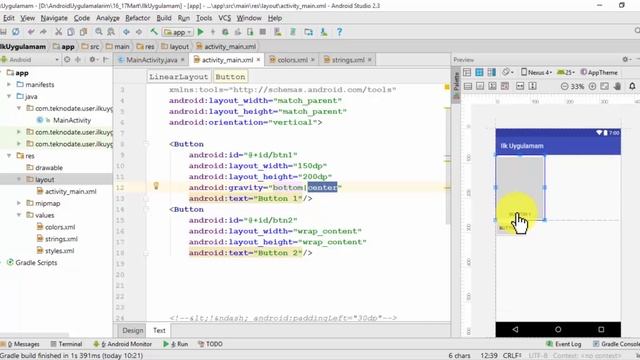Click the Debug app bug icon

225,32
